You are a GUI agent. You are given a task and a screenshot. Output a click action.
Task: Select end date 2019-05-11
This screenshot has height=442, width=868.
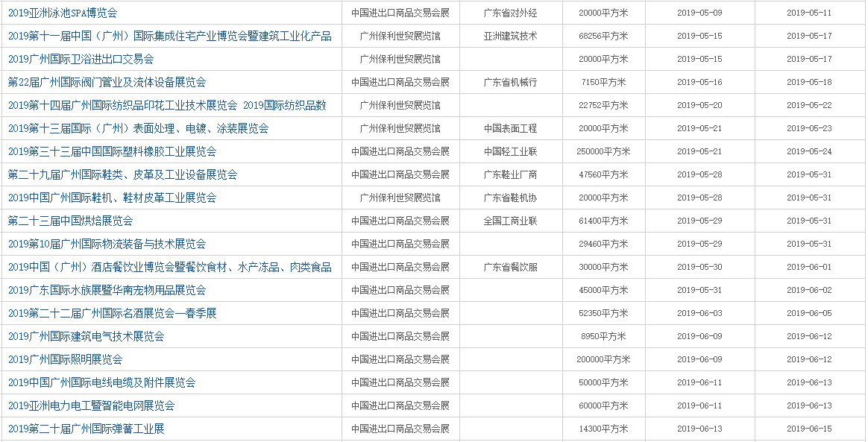coord(809,13)
